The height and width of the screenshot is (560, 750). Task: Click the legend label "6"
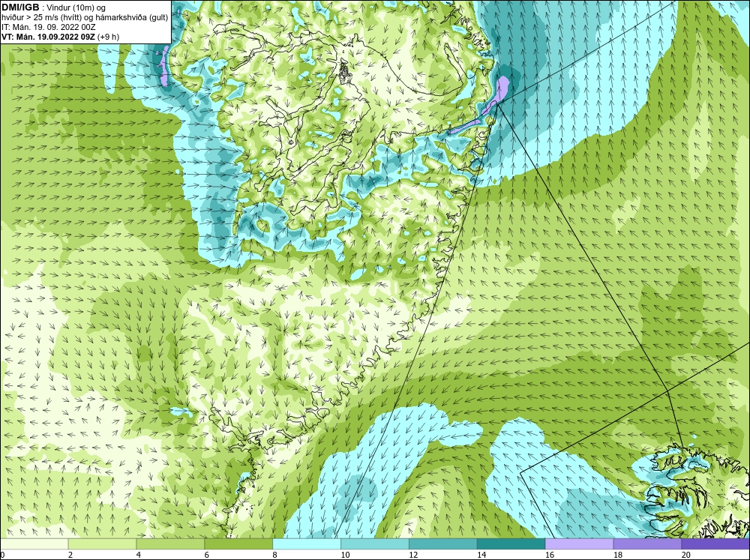click(207, 555)
